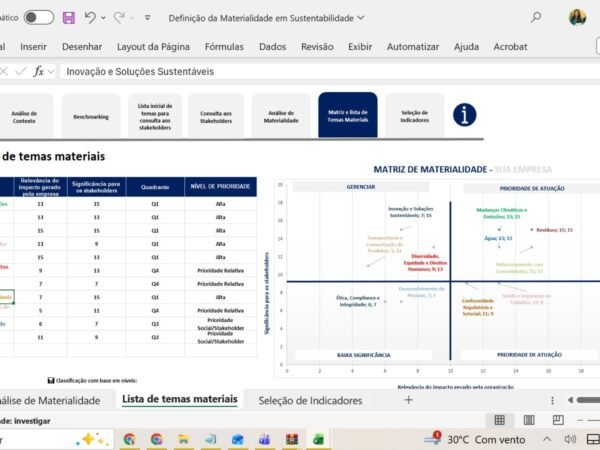Click the GERENCIAR quadrant label
Screen dimensions: 600x450
click(x=360, y=187)
